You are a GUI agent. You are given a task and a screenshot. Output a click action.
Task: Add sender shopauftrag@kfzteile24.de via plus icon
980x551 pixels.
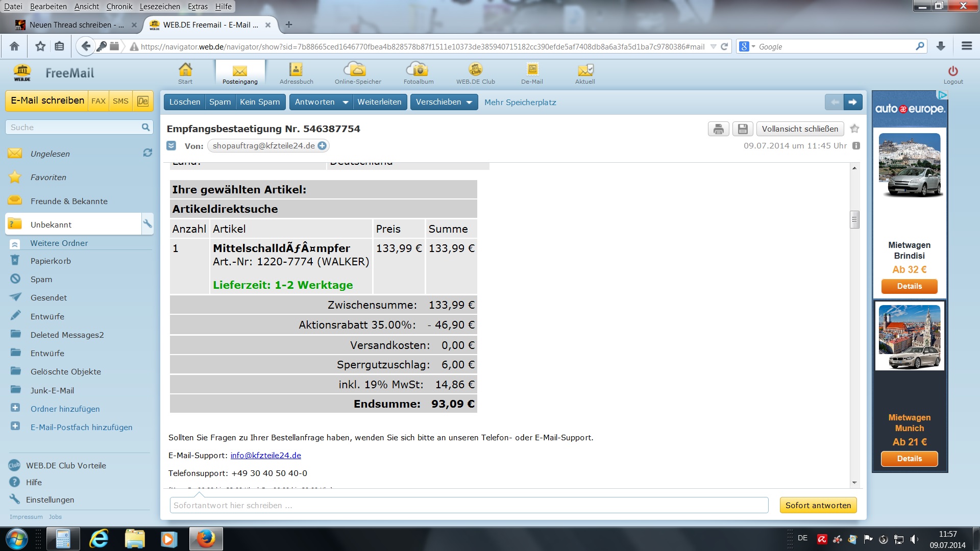(x=322, y=146)
